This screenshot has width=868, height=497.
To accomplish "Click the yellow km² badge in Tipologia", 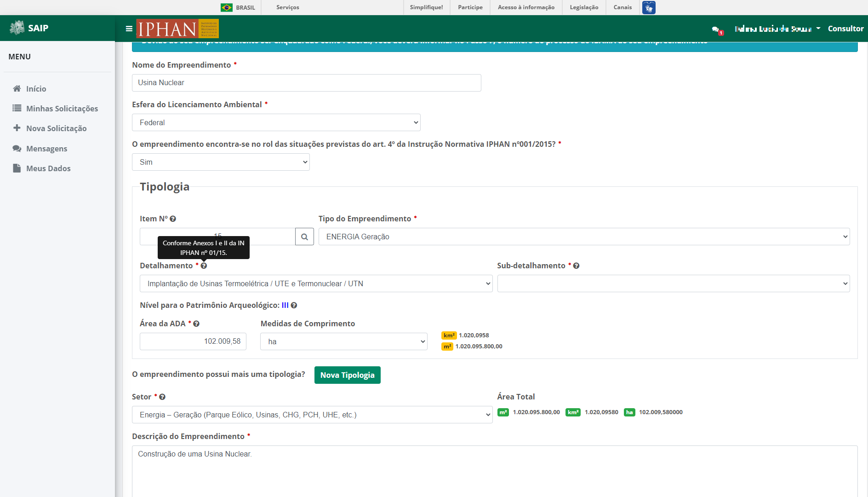I will (449, 335).
